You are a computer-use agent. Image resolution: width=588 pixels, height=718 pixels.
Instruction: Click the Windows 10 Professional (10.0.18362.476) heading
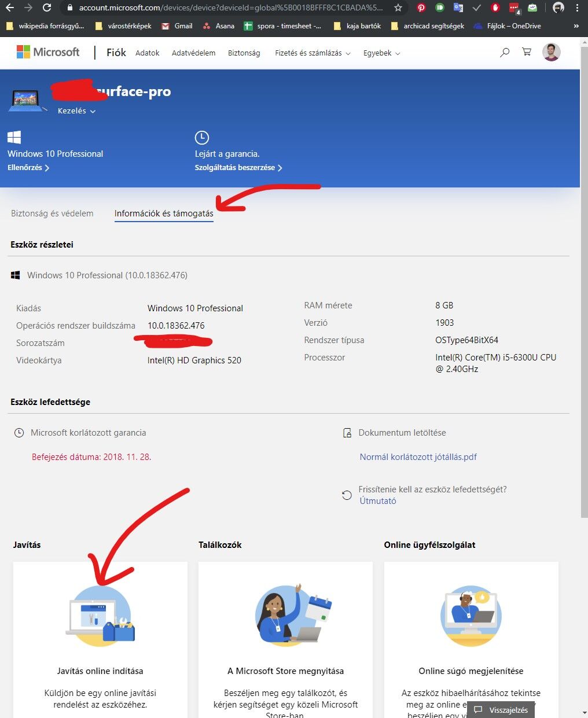click(107, 275)
